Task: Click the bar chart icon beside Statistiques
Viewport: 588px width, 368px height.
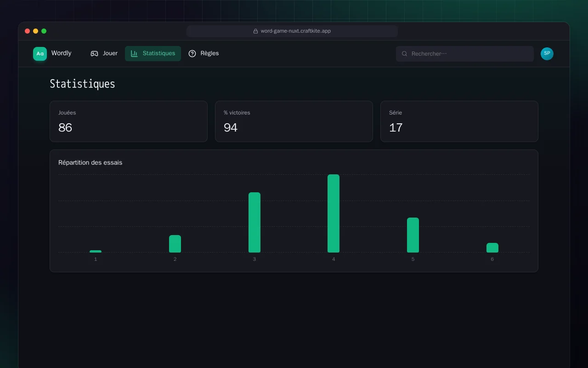Action: pos(134,54)
